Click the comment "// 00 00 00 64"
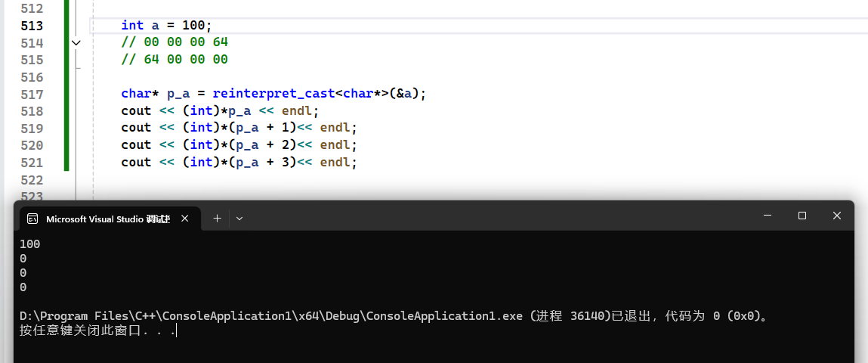 pos(175,42)
